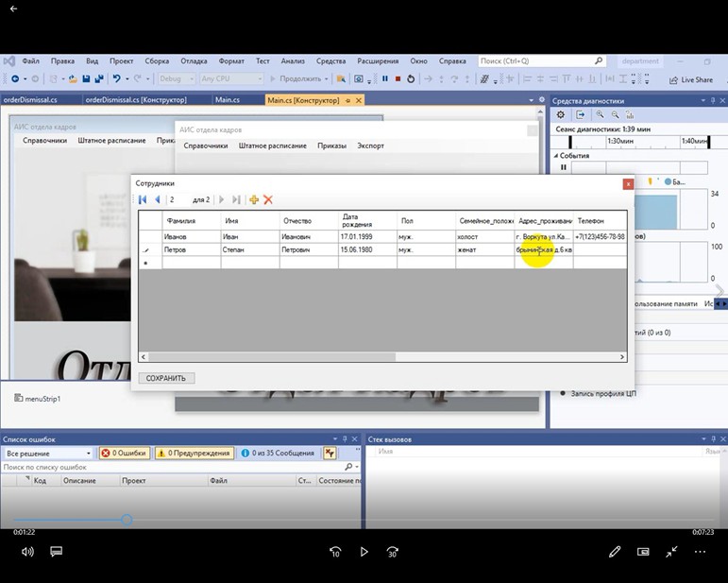This screenshot has height=583, width=728.
Task: Stop debugging with the red square icon
Action: (398, 79)
